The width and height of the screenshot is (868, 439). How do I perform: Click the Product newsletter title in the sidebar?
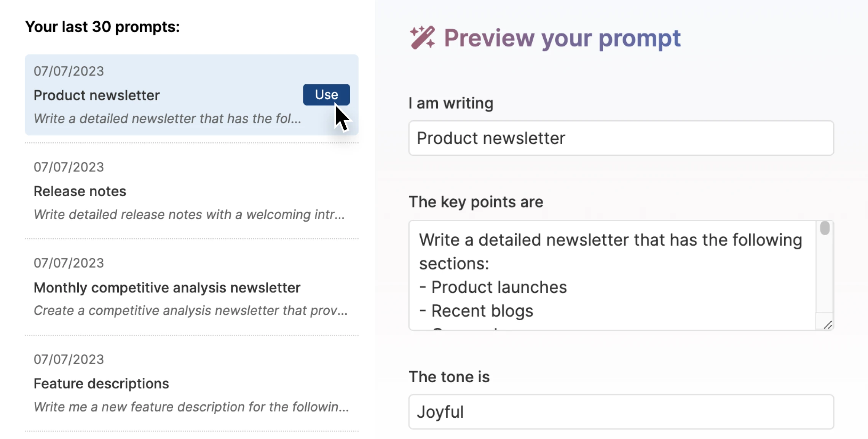96,95
